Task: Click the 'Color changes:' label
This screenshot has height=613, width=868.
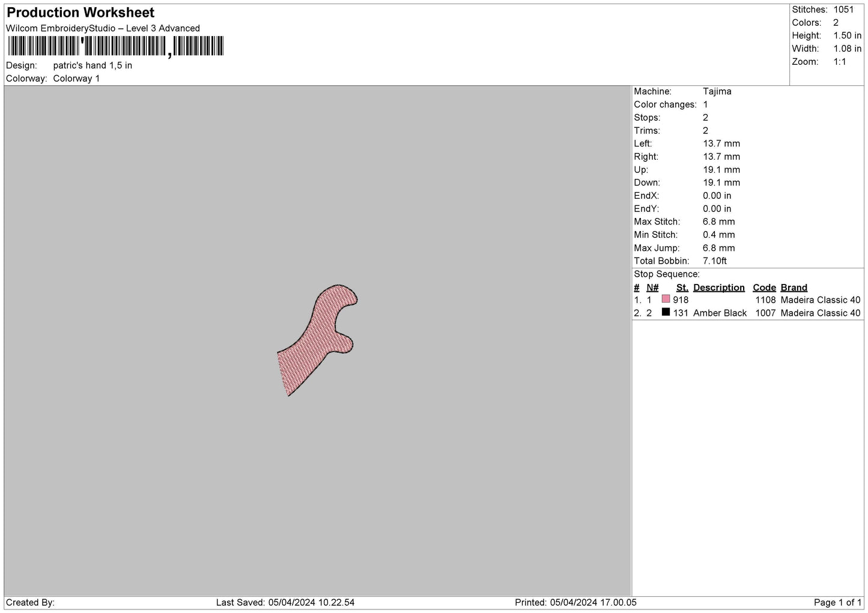Action: coord(666,104)
